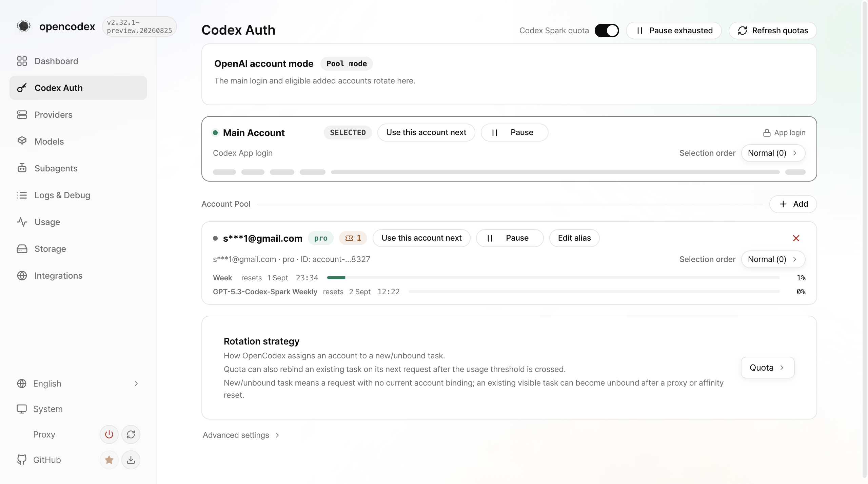
Task: Click the Account Pool section label
Action: 226,204
